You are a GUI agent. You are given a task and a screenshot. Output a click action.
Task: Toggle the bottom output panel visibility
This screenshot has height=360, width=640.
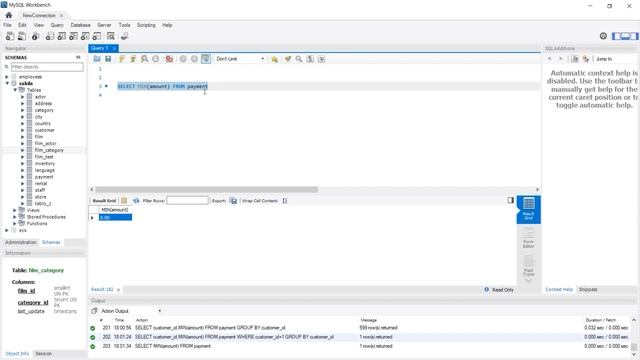pos(625,36)
